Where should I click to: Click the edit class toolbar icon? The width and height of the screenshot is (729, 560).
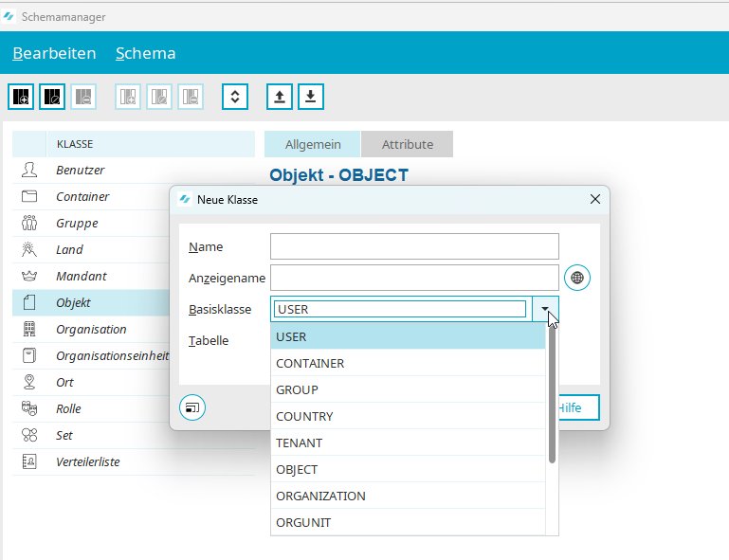(x=52, y=97)
